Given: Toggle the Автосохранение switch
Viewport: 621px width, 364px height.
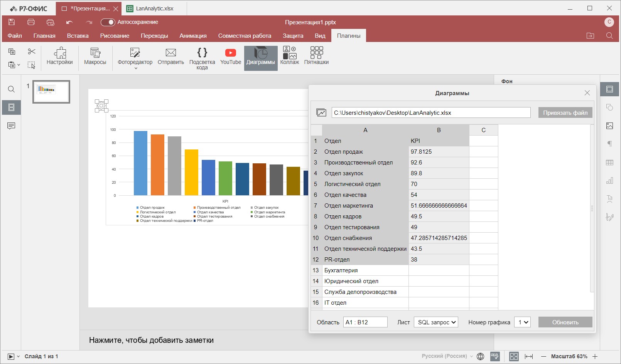Looking at the screenshot, I should [108, 22].
